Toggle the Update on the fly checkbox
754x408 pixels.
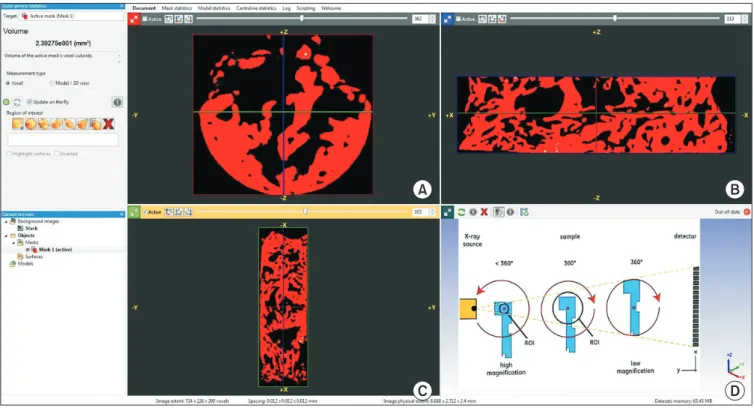pos(30,102)
